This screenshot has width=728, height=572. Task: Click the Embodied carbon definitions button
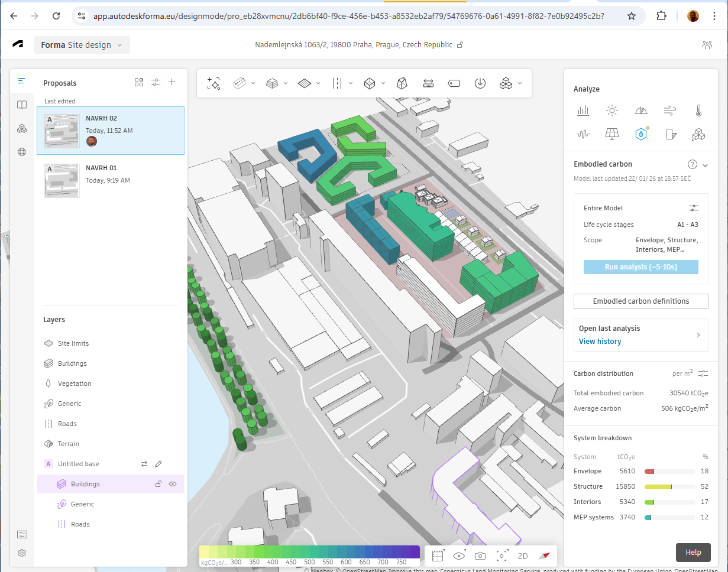[x=640, y=301]
